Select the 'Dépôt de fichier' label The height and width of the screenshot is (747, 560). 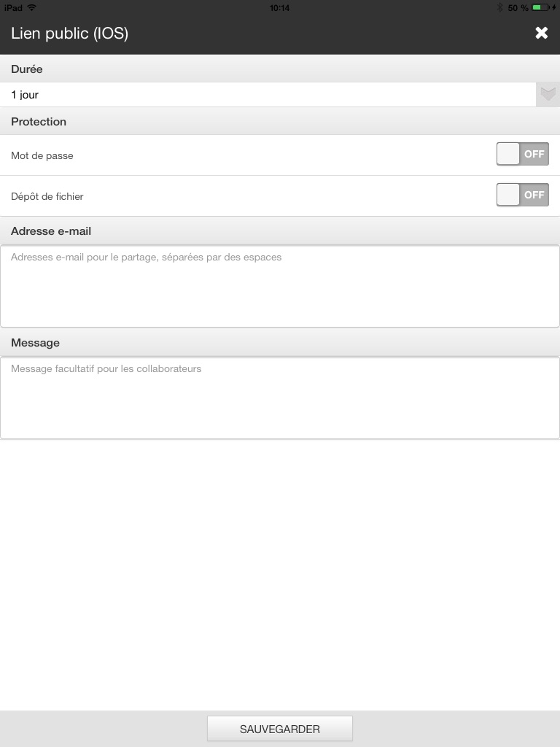pyautogui.click(x=47, y=196)
